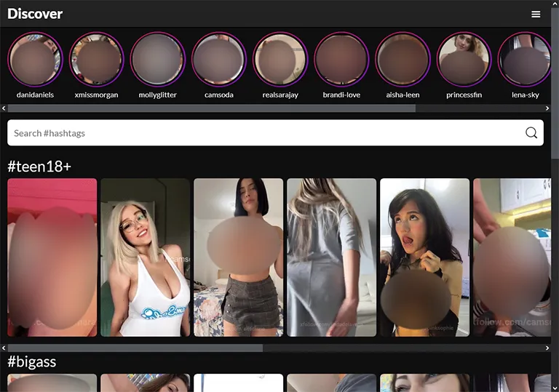Screen dimensions: 559x392
Task: Focus the Search #hashtags field
Action: pyautogui.click(x=262, y=133)
